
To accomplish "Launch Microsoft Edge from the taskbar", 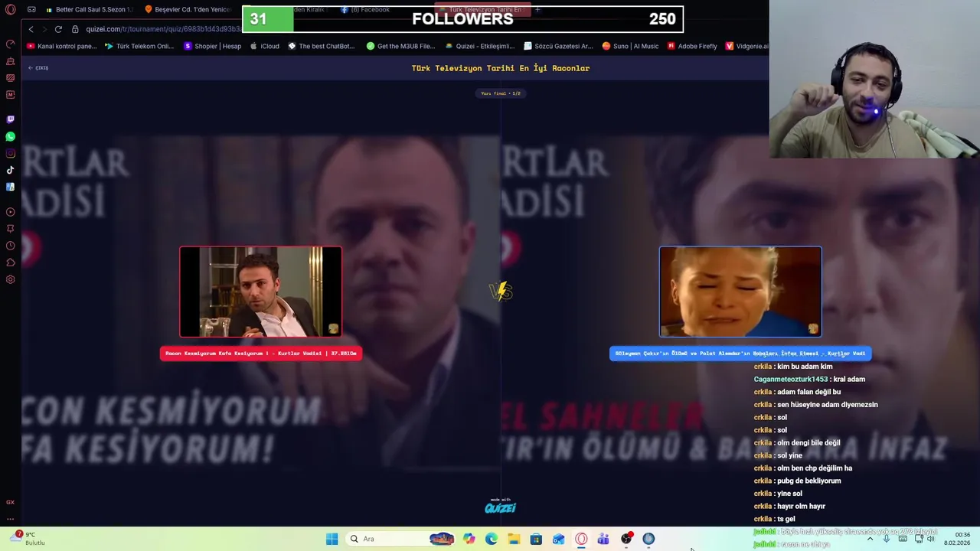I will [x=492, y=539].
